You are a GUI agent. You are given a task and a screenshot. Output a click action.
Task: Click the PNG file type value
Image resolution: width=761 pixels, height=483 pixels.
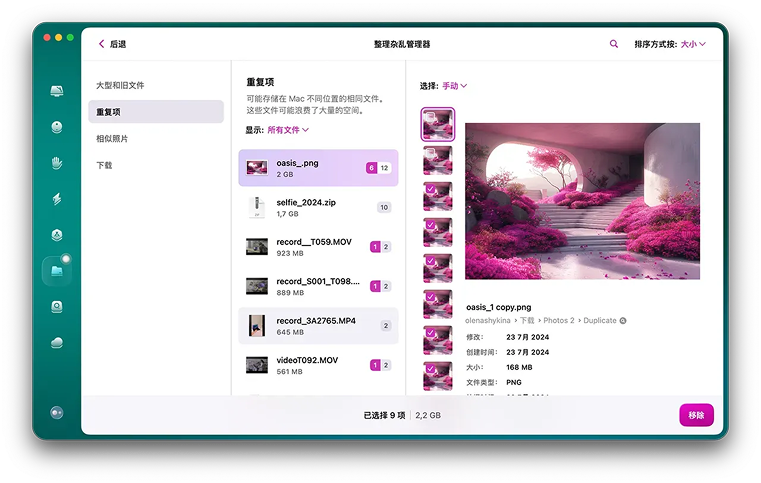click(514, 383)
